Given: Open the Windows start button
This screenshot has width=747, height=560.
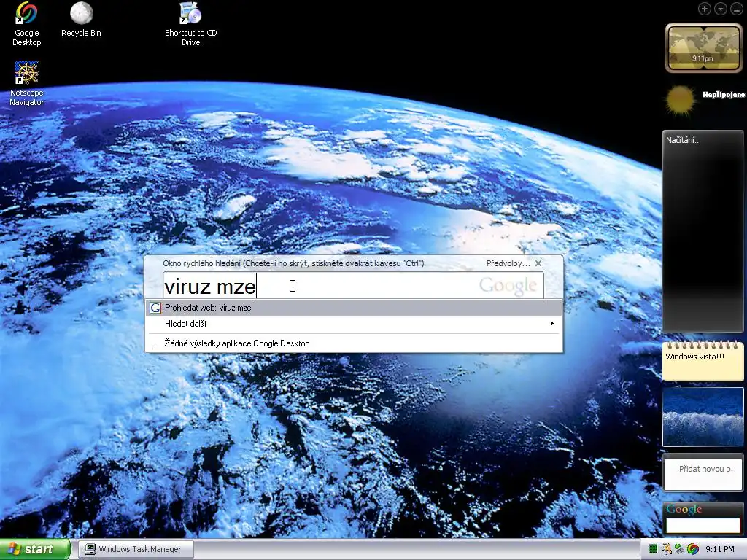Looking at the screenshot, I should pyautogui.click(x=35, y=550).
